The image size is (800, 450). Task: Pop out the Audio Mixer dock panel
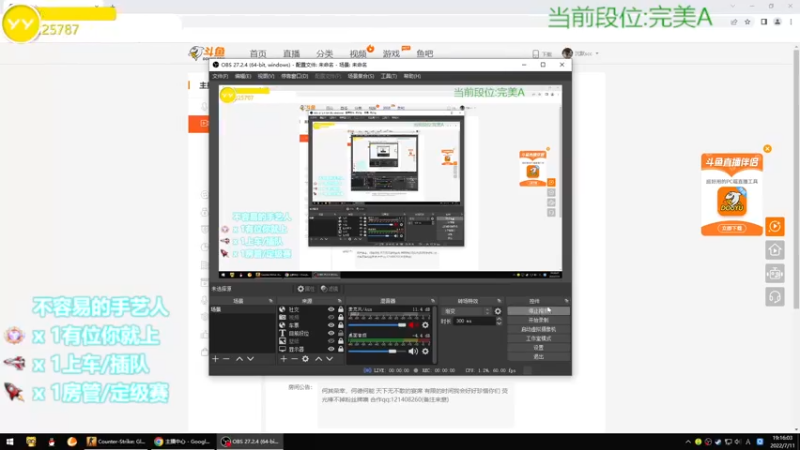pyautogui.click(x=433, y=301)
